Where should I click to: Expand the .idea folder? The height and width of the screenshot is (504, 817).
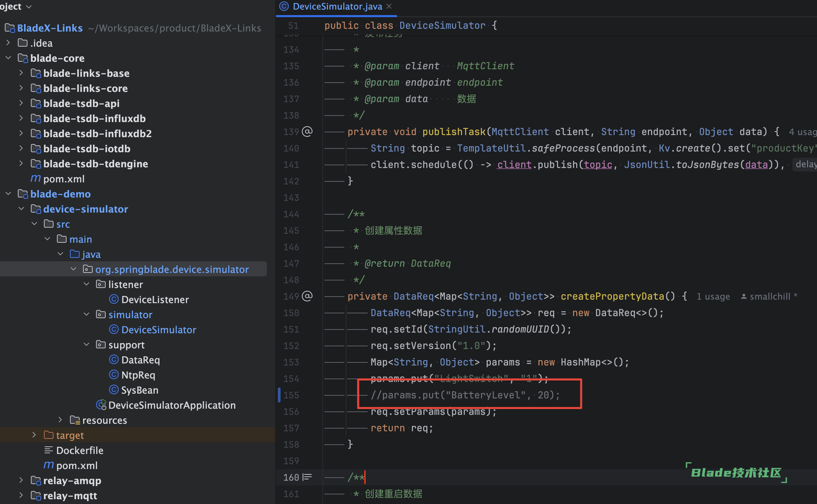click(8, 43)
